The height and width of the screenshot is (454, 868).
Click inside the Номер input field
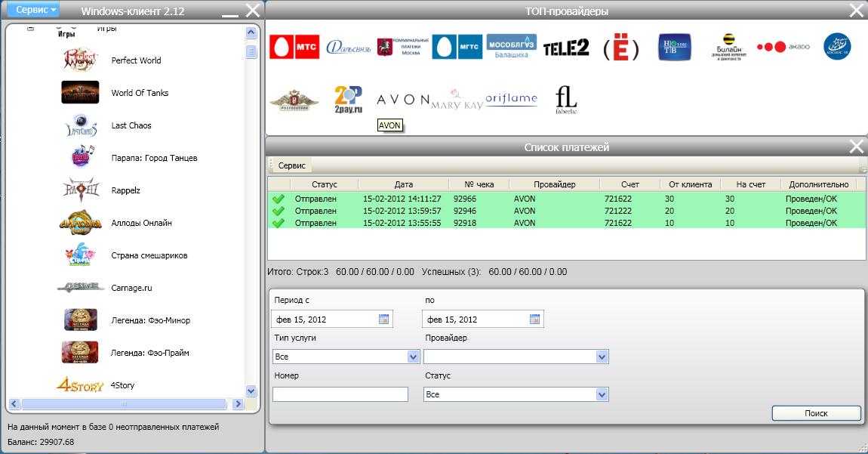tap(340, 394)
